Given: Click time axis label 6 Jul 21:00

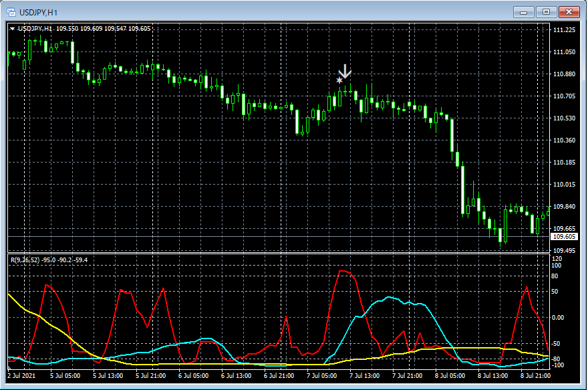Looking at the screenshot, I should pyautogui.click(x=279, y=376).
